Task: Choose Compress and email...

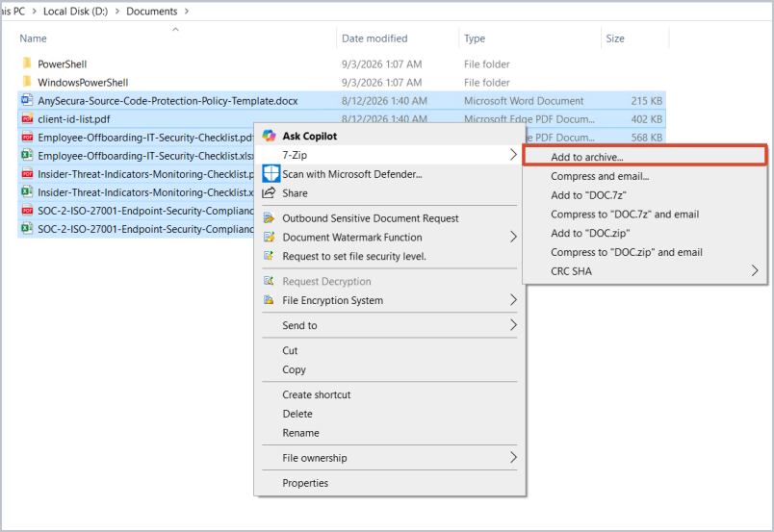Action: (645, 176)
